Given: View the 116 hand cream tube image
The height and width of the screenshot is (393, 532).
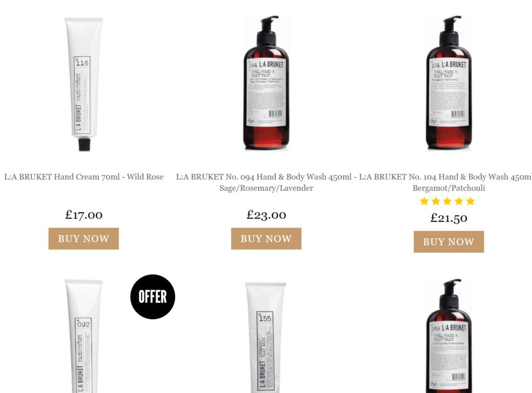Looking at the screenshot, I should pos(84,84).
